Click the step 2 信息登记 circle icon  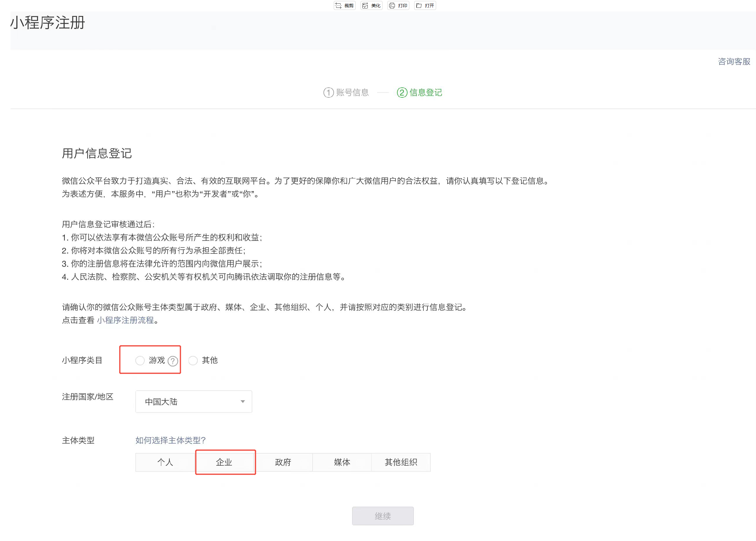402,92
